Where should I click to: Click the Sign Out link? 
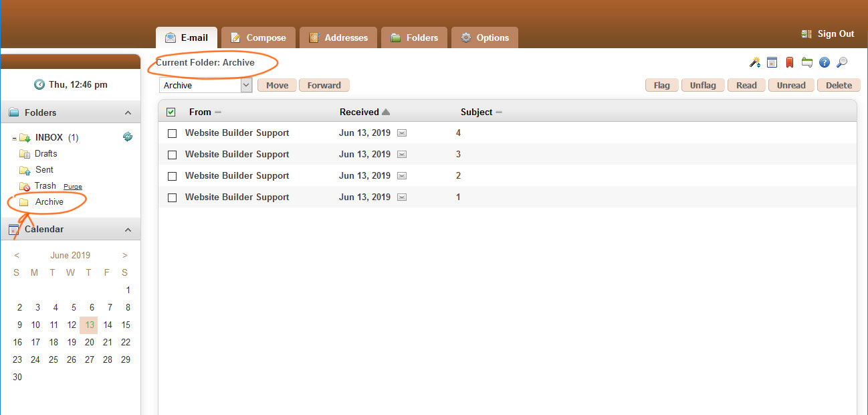click(836, 34)
